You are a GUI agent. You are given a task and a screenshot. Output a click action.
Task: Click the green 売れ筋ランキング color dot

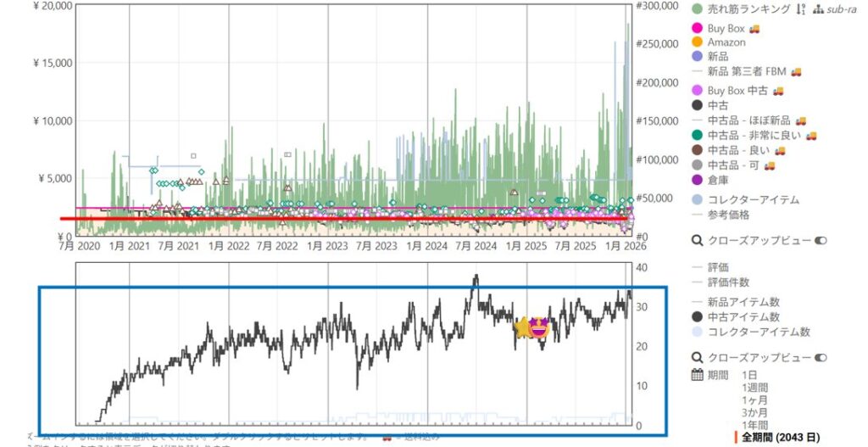[x=697, y=9]
